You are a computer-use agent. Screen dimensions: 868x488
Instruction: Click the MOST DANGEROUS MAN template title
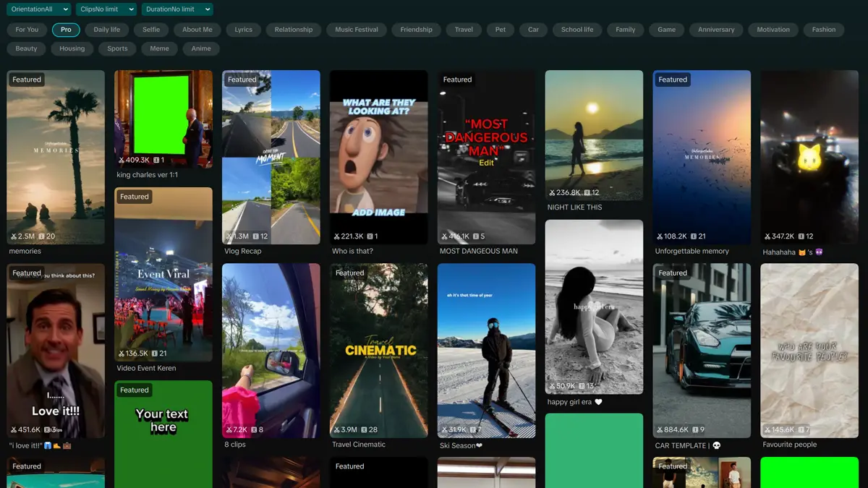tap(479, 251)
